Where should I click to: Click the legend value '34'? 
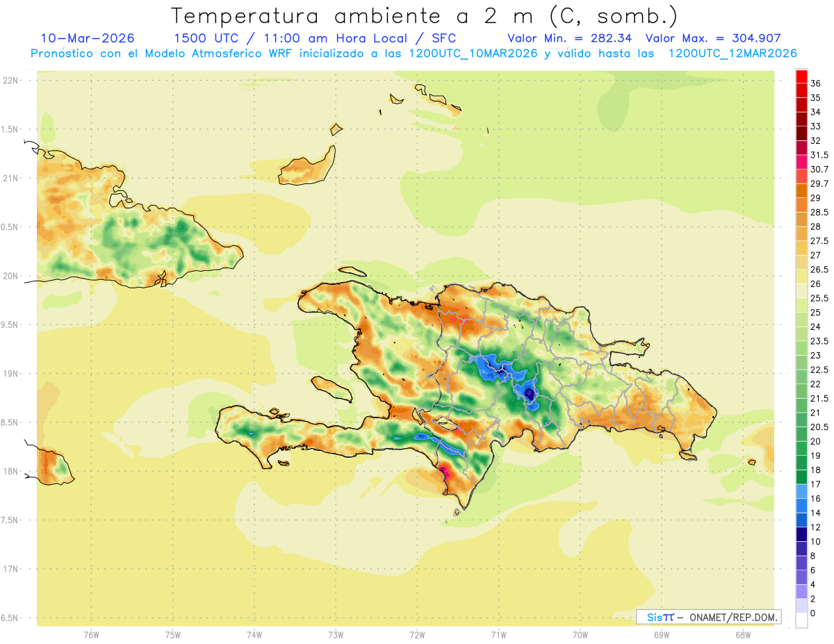click(816, 112)
